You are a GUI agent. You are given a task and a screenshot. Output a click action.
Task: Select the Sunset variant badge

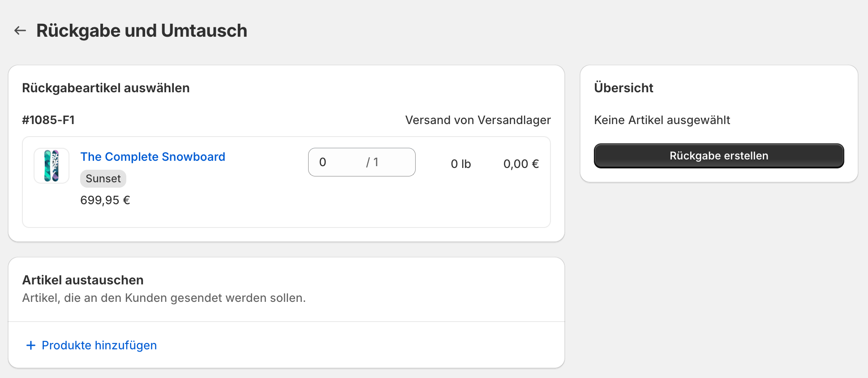pyautogui.click(x=103, y=178)
